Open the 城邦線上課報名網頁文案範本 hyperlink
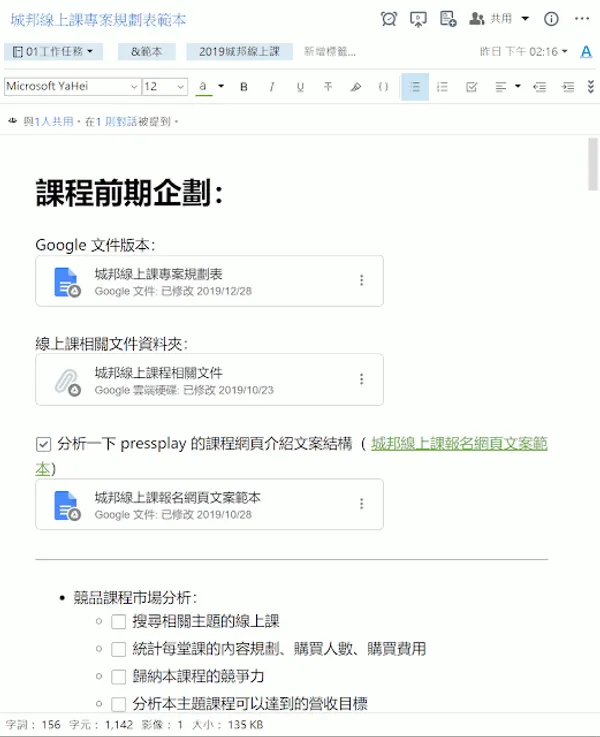The height and width of the screenshot is (737, 600). coord(459,444)
